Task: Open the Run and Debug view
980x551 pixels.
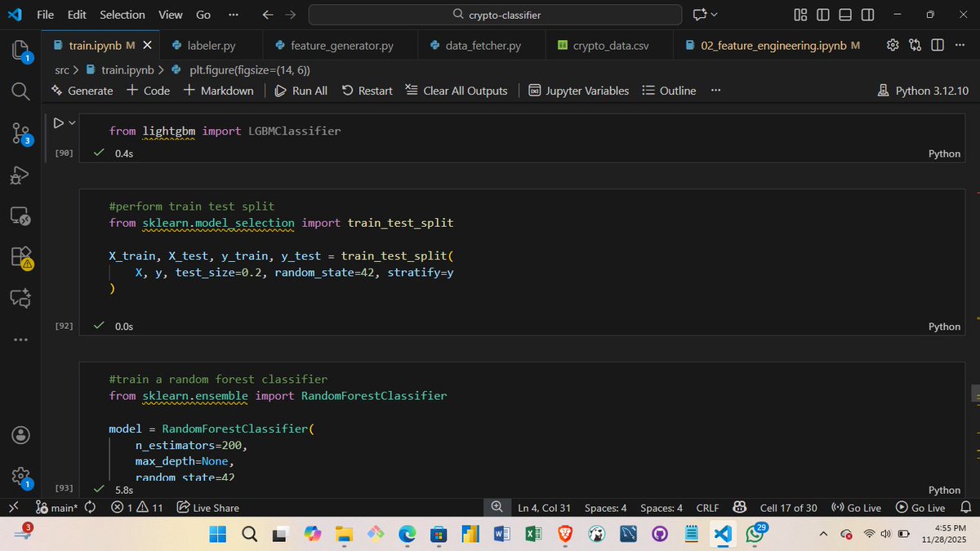Action: coord(21,174)
